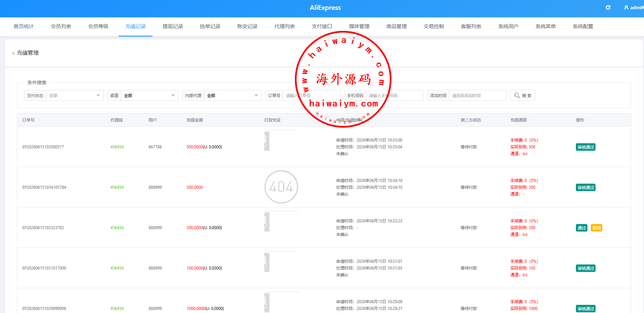Image resolution: width=644 pixels, height=313 pixels.
Task: Switch to the 媒体管理 tab
Action: coord(359,26)
